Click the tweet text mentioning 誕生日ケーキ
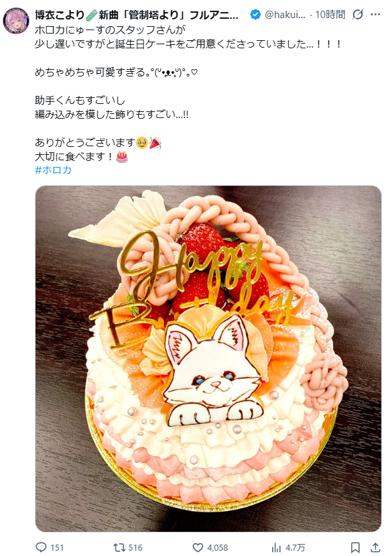 188,44
